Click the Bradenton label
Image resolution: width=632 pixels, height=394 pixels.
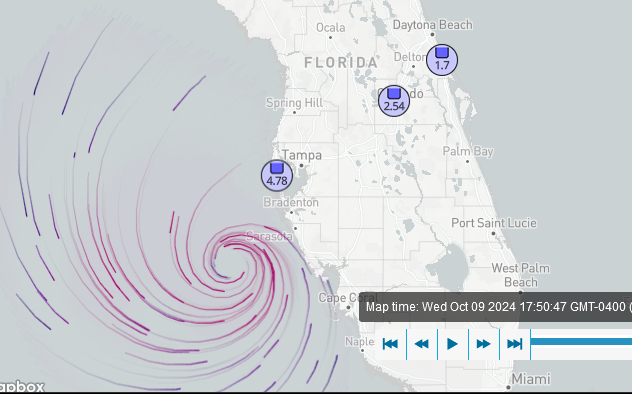pyautogui.click(x=291, y=202)
